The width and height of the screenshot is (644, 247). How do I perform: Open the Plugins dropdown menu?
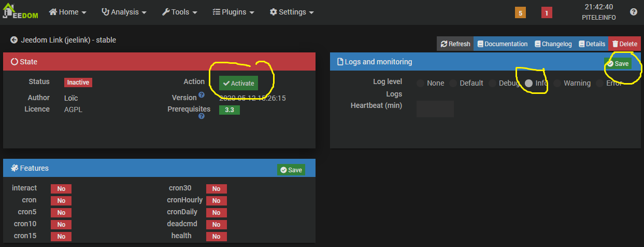pyautogui.click(x=234, y=12)
